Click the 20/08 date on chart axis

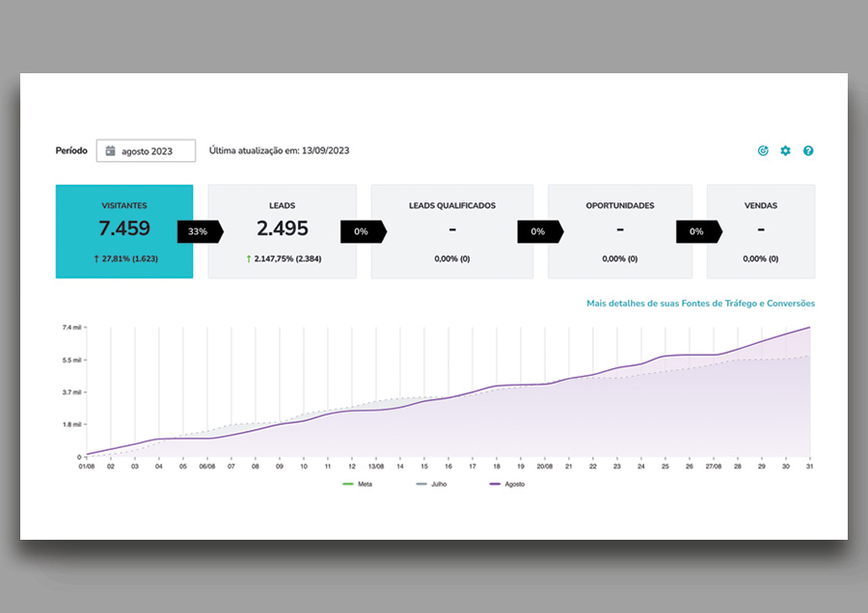pyautogui.click(x=545, y=466)
